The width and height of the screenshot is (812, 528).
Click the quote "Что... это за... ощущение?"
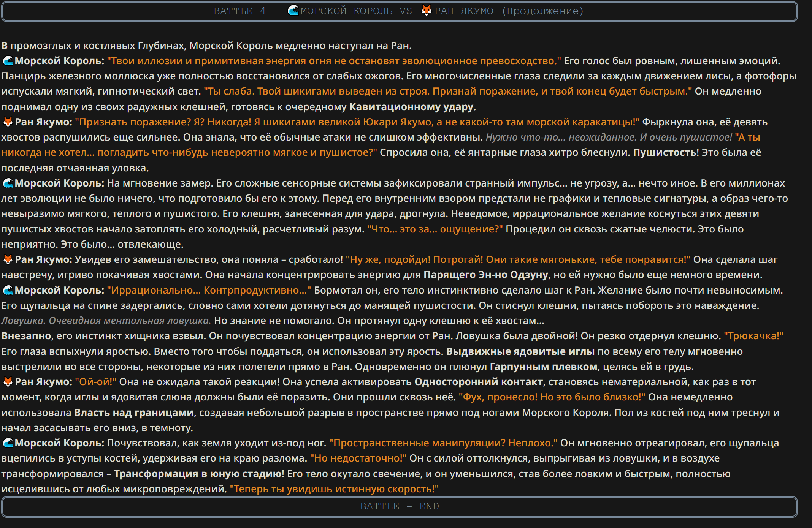click(435, 229)
